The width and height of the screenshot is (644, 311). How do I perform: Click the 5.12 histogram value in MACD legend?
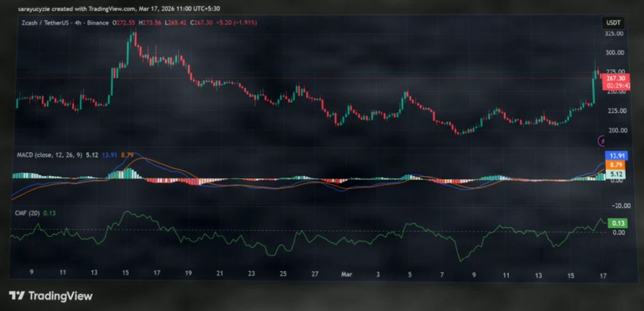pos(91,155)
